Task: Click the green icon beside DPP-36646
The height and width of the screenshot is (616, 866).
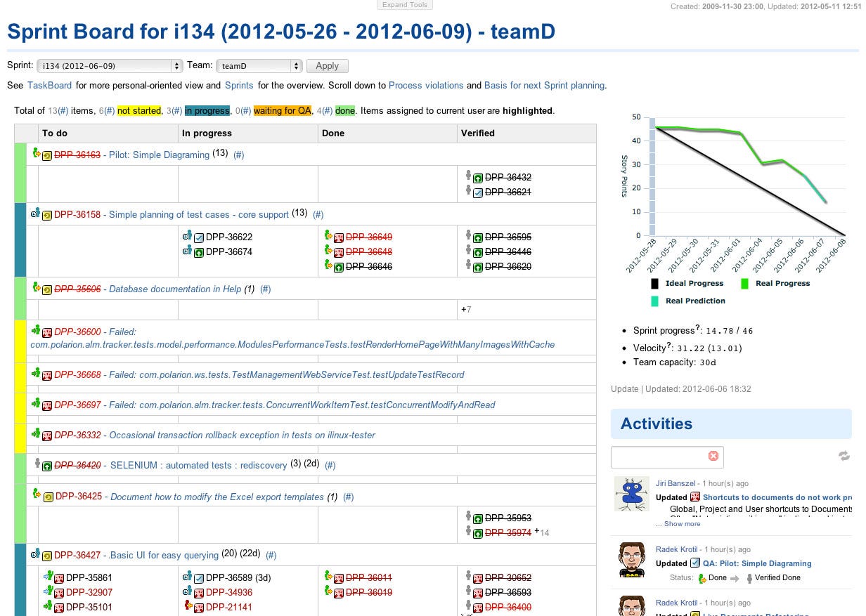Action: pos(338,266)
